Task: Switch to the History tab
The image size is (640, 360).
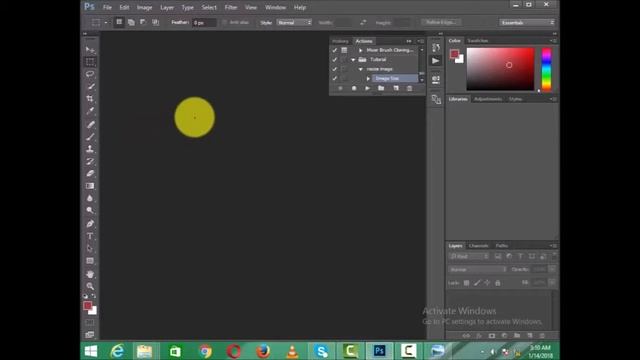Action: (340, 41)
